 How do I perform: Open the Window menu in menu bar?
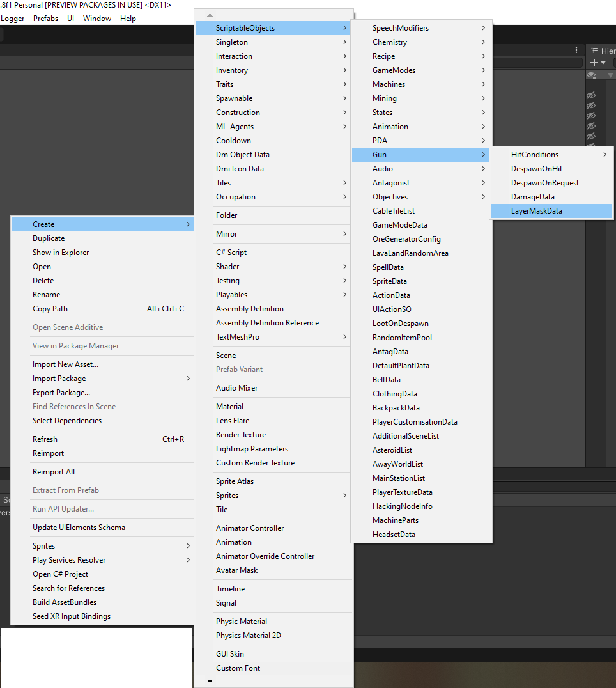pyautogui.click(x=97, y=19)
